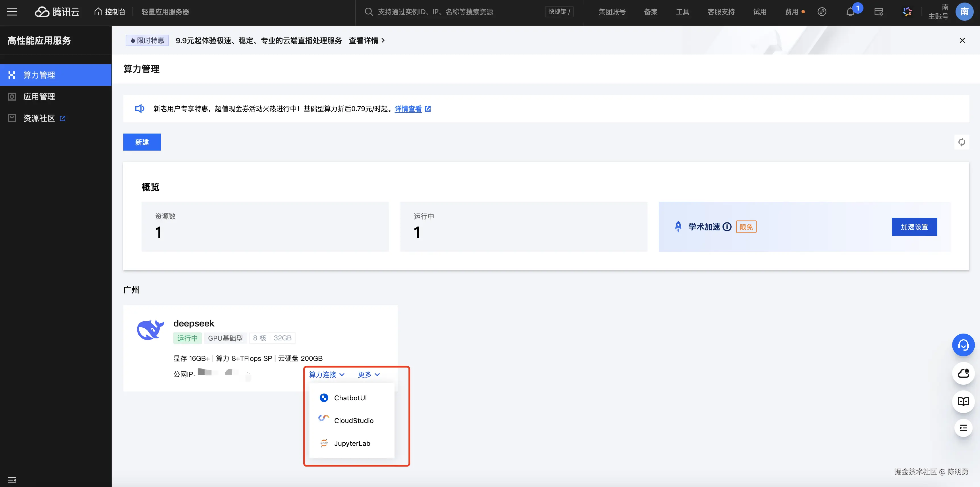The height and width of the screenshot is (487, 980).
Task: Open the 详情查看 promotion link
Action: 408,109
